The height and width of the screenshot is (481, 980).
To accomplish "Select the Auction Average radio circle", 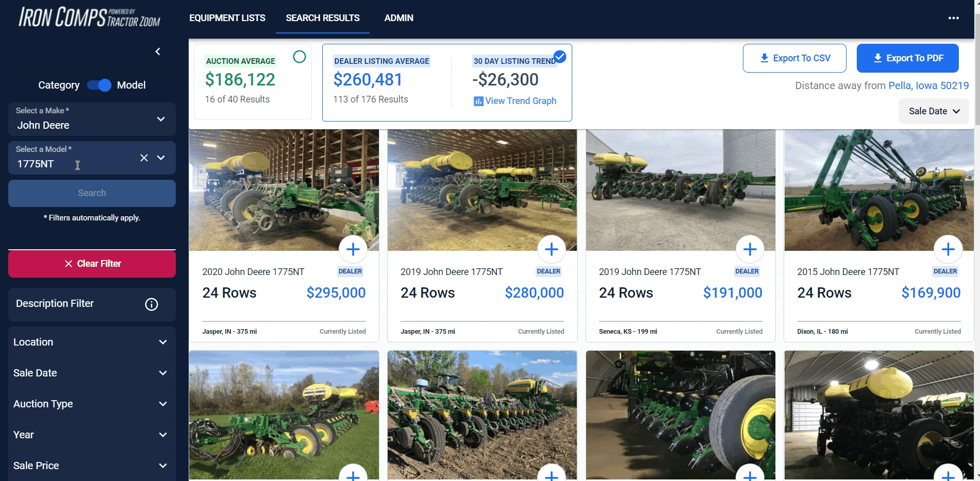I will point(300,57).
